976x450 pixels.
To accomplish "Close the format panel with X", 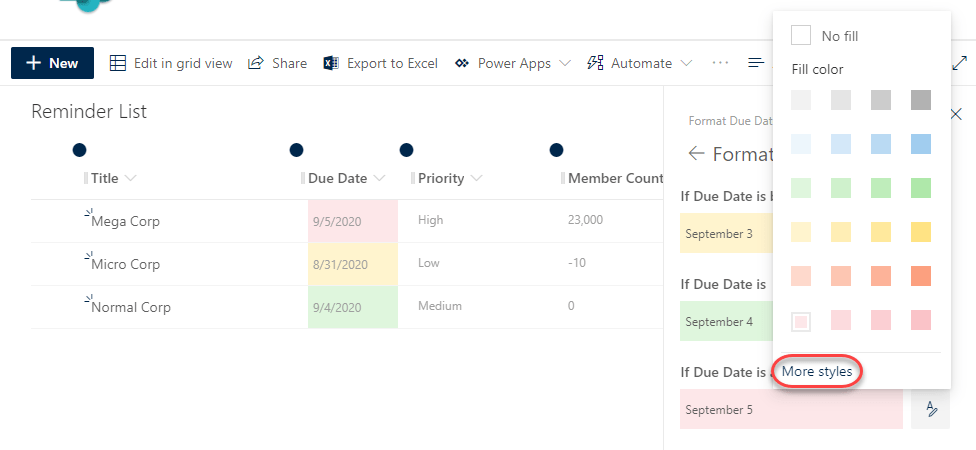I will click(x=955, y=115).
